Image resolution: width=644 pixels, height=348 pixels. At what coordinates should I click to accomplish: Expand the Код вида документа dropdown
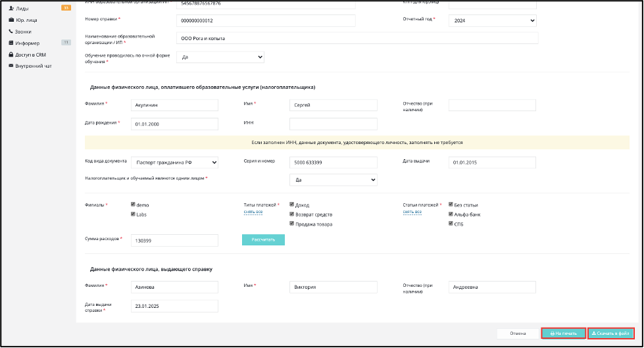point(174,162)
